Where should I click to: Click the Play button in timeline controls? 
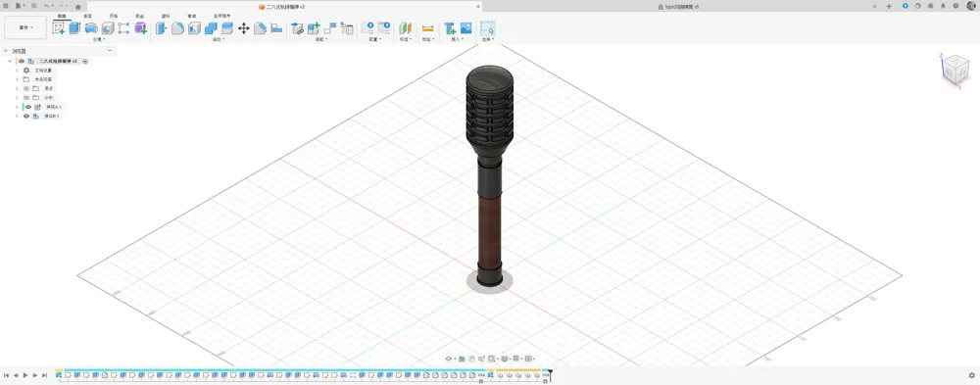25,375
